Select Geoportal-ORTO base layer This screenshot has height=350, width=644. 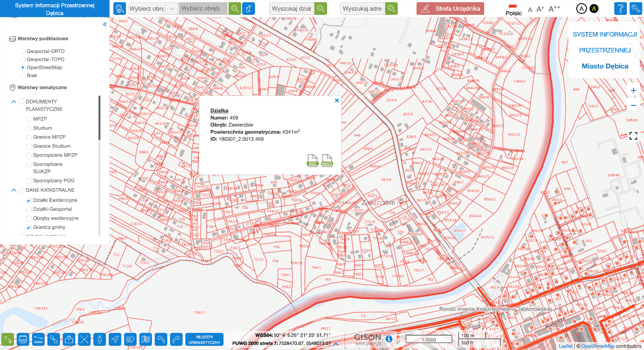point(23,51)
